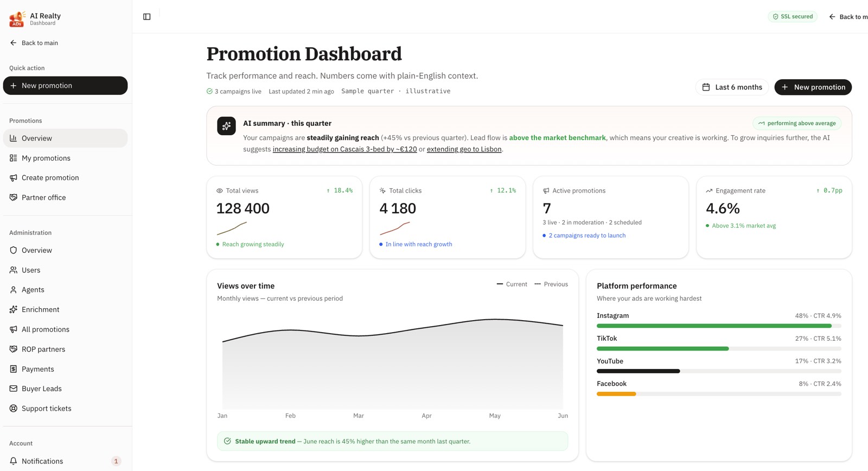This screenshot has height=471, width=868.
Task: Click the trend icon beside Engagement rate
Action: coord(709,191)
